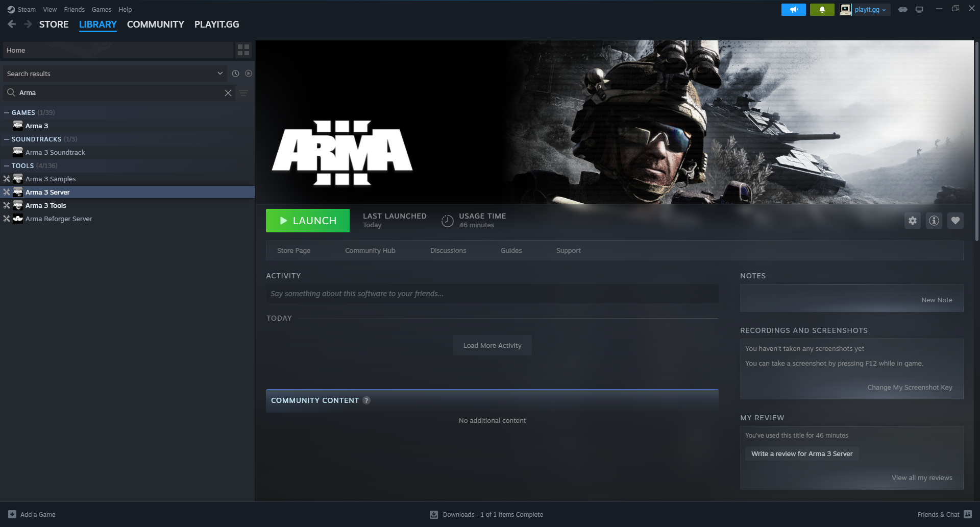Launch Arma 3 Server
Image resolution: width=980 pixels, height=527 pixels.
(308, 221)
